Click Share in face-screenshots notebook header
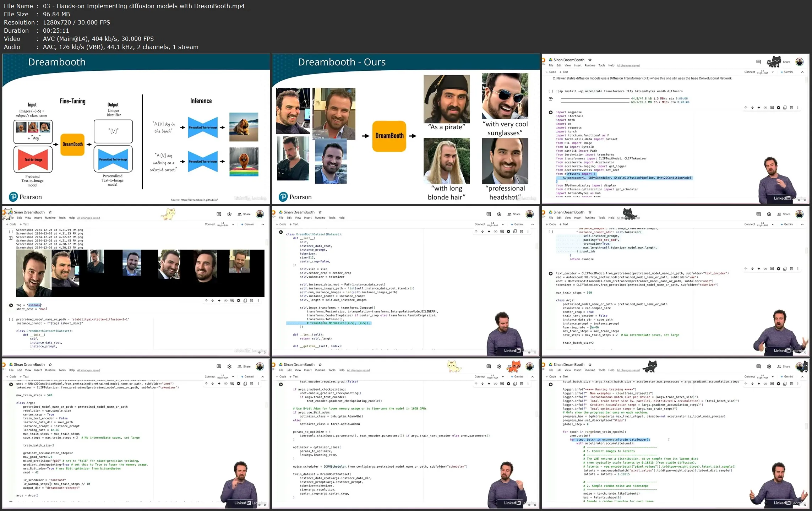Image resolution: width=812 pixels, height=511 pixels. pyautogui.click(x=244, y=214)
